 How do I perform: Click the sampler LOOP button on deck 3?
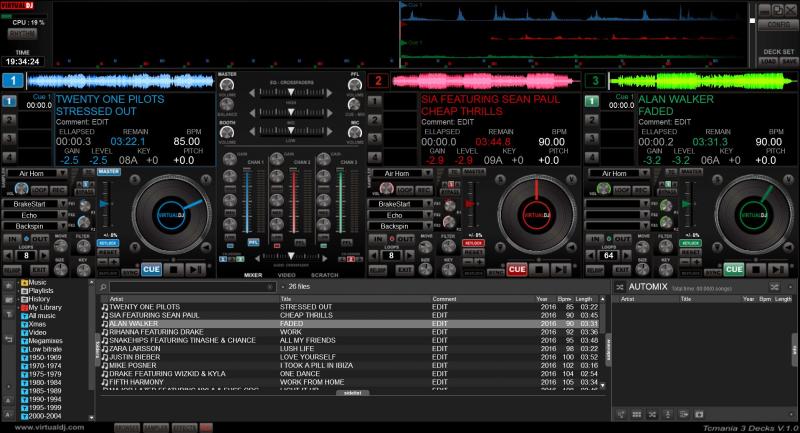click(622, 190)
